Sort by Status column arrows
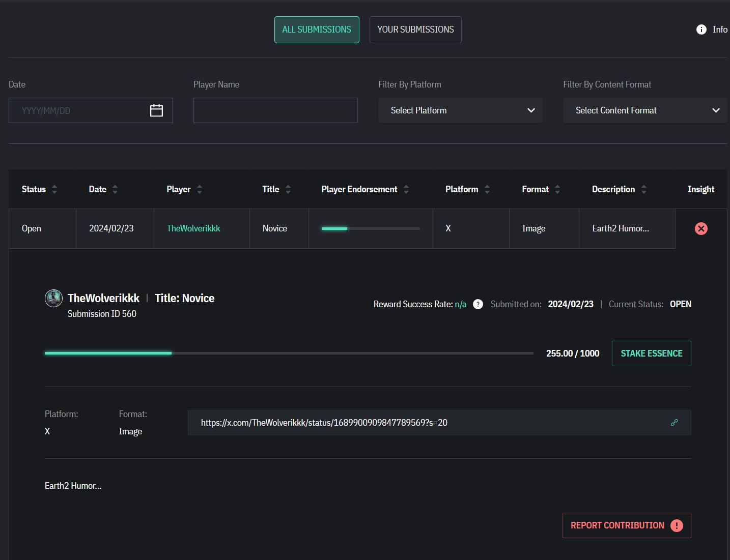 point(54,189)
